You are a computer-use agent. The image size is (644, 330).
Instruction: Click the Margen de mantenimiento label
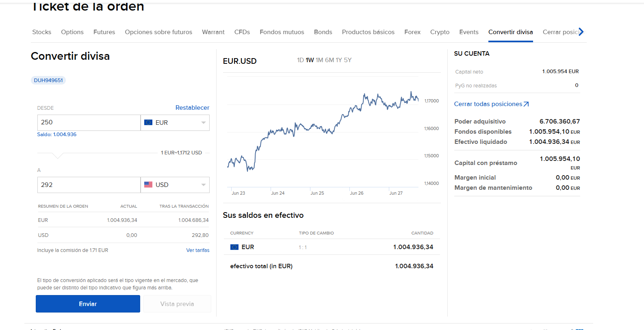tap(493, 188)
